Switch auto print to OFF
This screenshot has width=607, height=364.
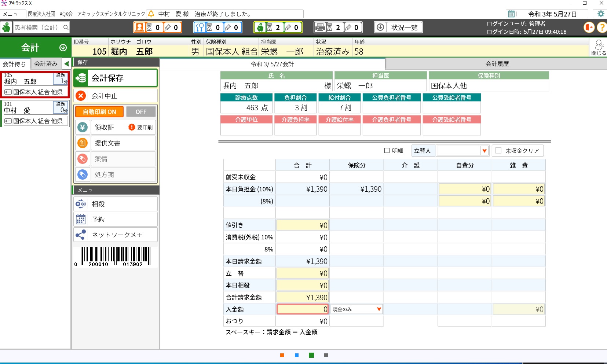(141, 112)
